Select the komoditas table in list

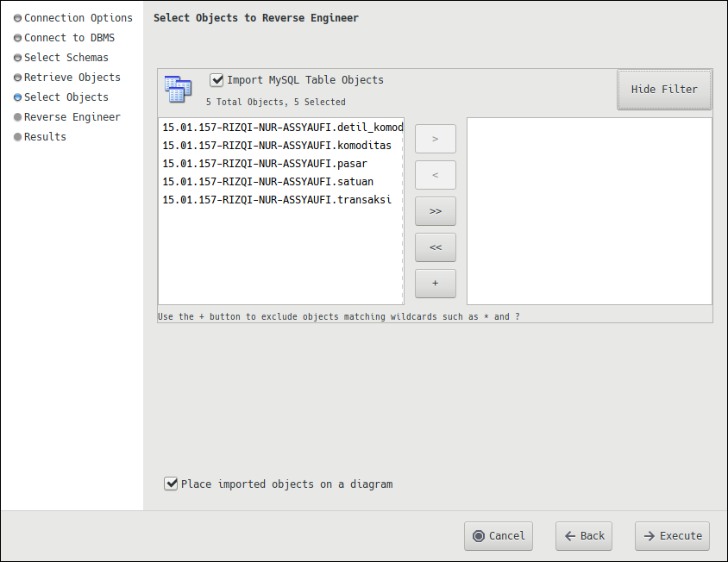pos(277,146)
